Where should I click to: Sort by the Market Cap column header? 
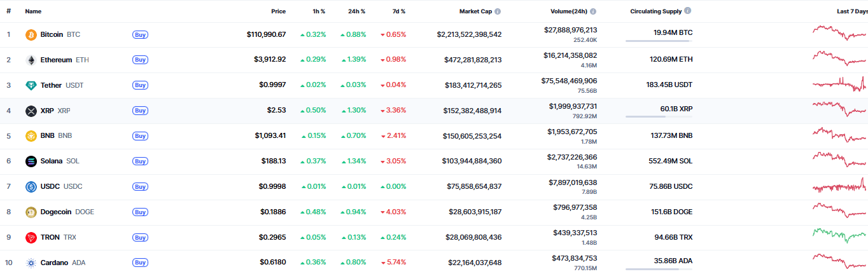pyautogui.click(x=475, y=11)
